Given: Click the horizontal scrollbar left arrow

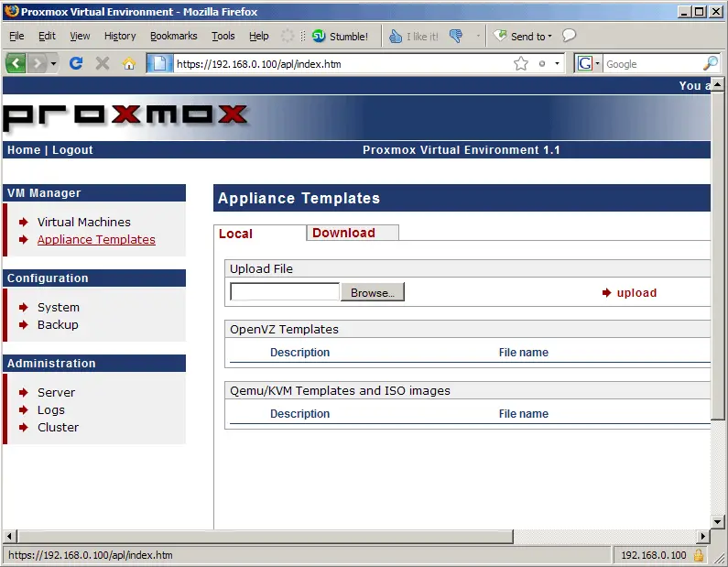Looking at the screenshot, I should click(x=10, y=537).
